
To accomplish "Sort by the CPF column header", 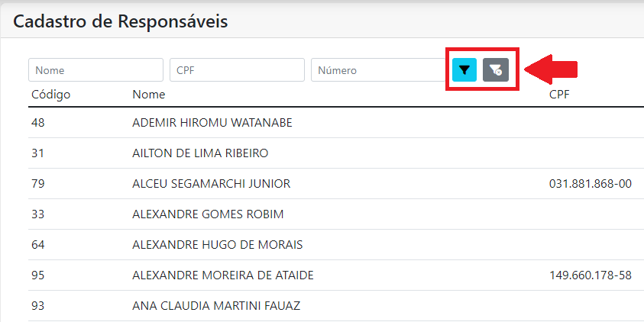I will click(559, 95).
